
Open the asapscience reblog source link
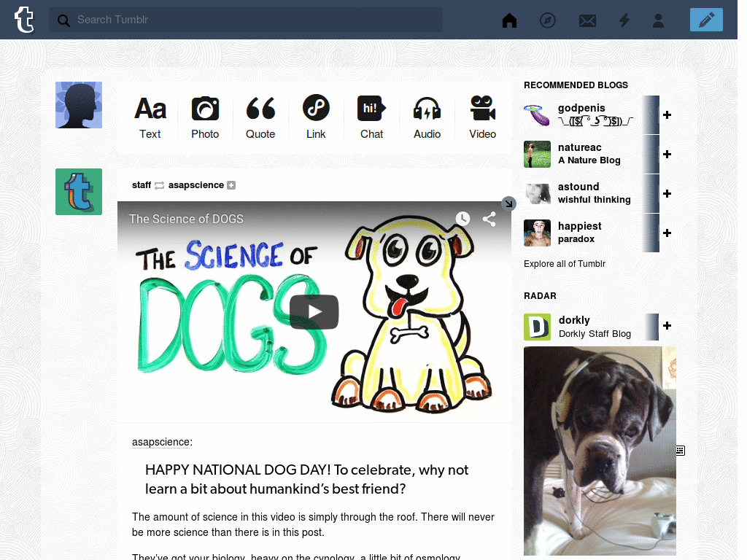(196, 184)
